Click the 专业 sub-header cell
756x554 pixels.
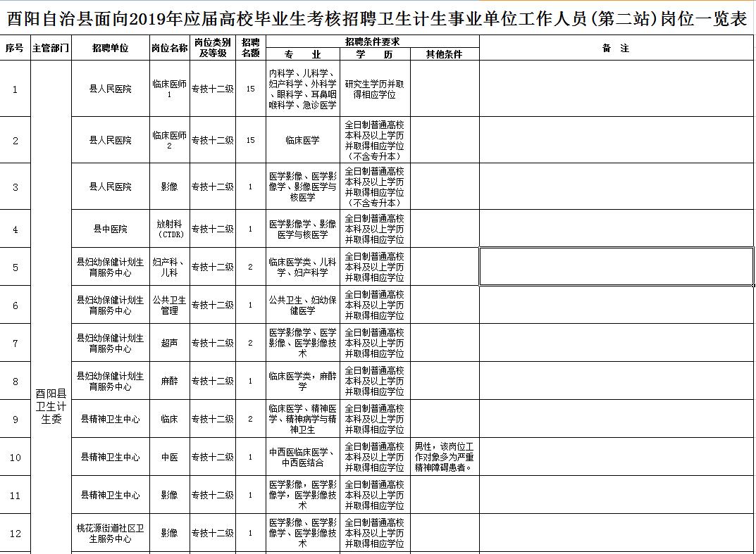coord(303,54)
